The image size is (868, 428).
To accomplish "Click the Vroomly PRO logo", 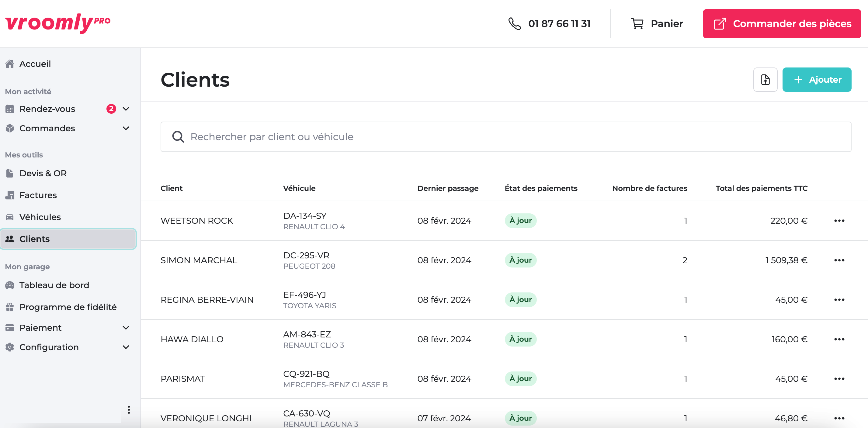I will [x=58, y=23].
